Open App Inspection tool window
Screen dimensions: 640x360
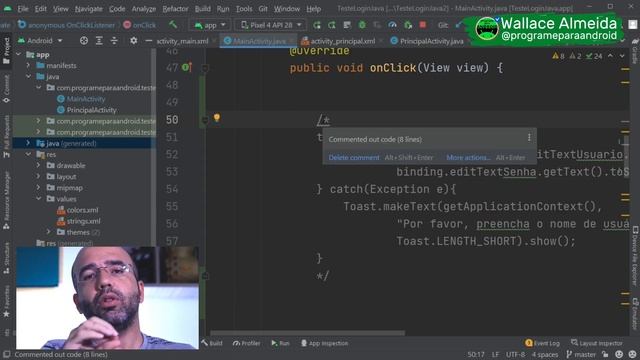pos(324,343)
